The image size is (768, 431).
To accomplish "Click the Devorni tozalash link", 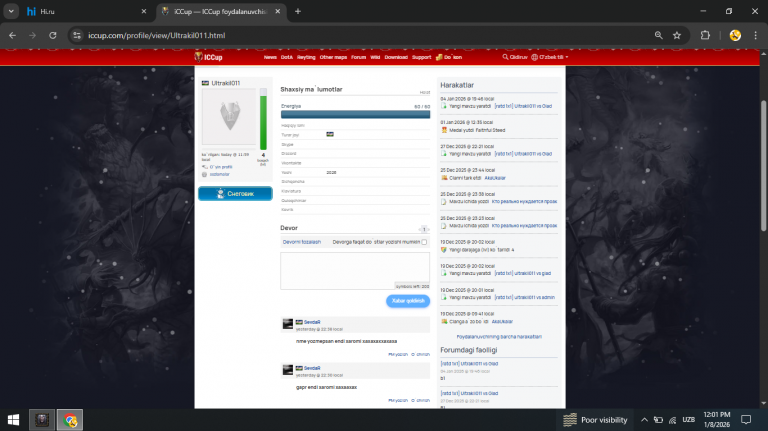I will pos(302,242).
